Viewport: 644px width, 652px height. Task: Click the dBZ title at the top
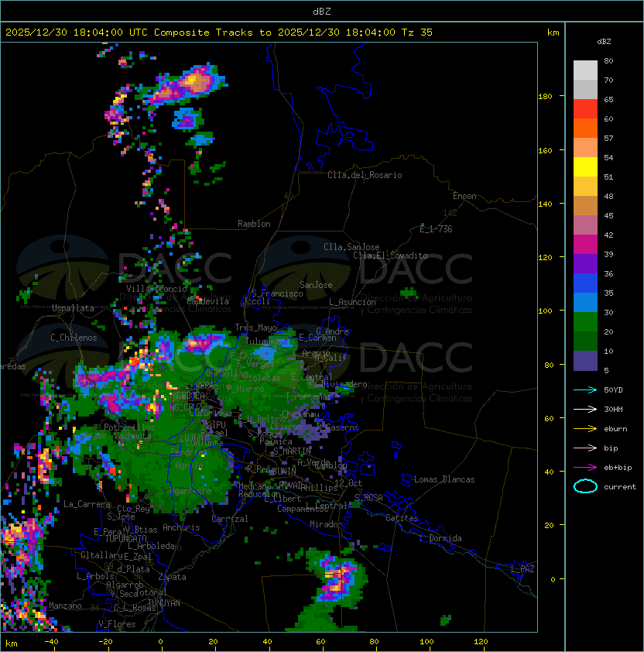[322, 12]
